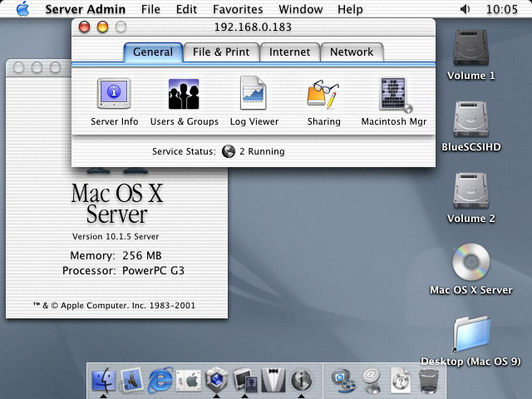Click the "2 Running" status text

point(262,151)
